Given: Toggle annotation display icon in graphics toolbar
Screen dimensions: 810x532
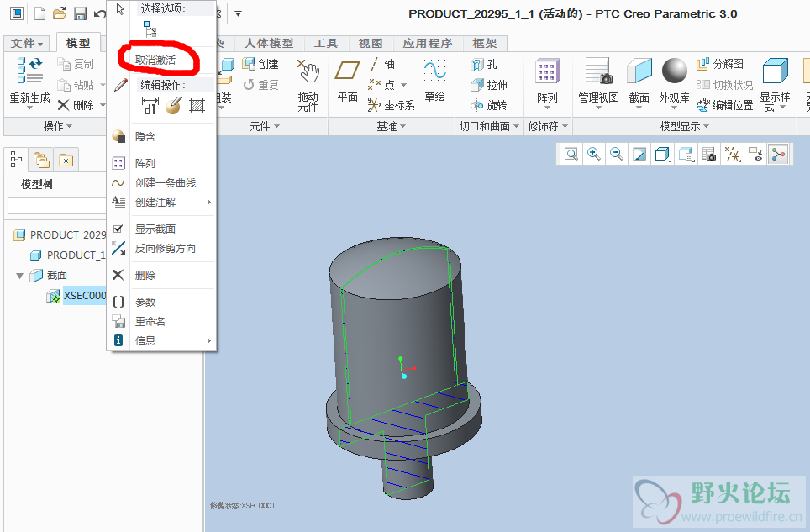Looking at the screenshot, I should tap(755, 154).
